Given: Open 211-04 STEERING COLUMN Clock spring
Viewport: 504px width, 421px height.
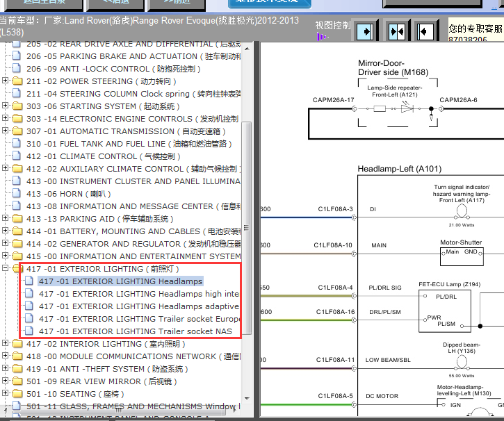Looking at the screenshot, I should pyautogui.click(x=133, y=94).
